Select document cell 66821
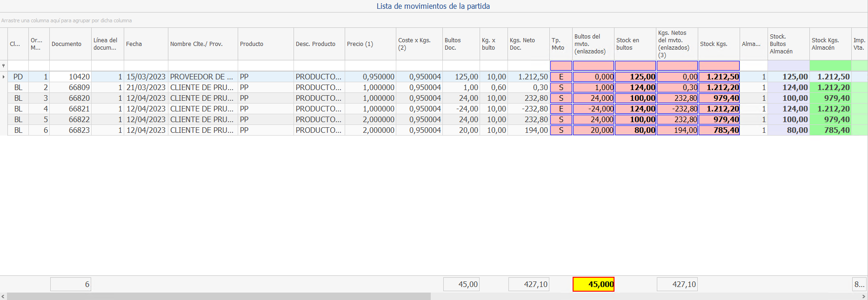The width and height of the screenshot is (868, 300). coord(70,109)
